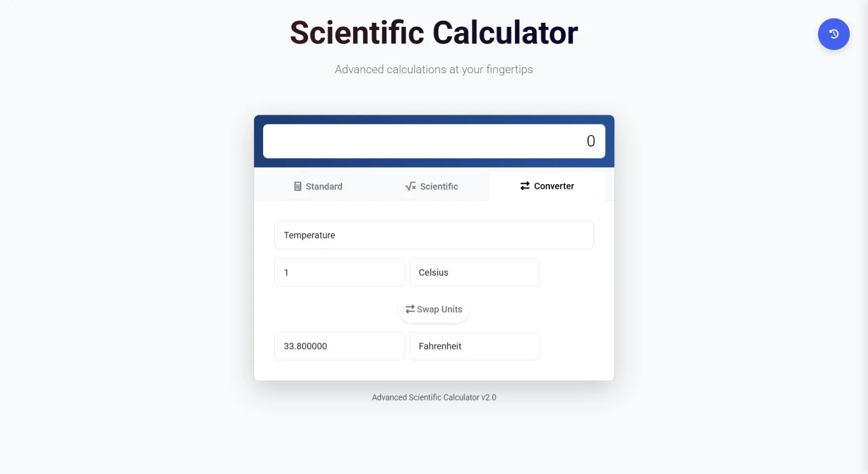Image resolution: width=868 pixels, height=474 pixels.
Task: Click the value input containing 1
Action: tap(339, 272)
